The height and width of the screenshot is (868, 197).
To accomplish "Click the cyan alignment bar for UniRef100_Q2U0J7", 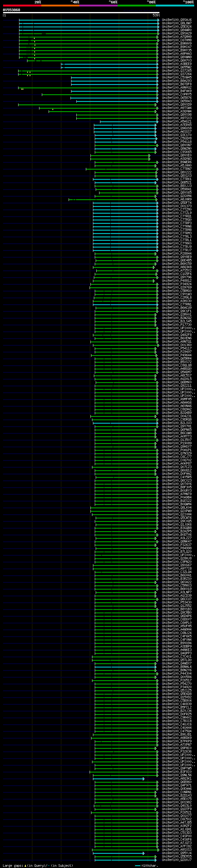I will pyautogui.click(x=126, y=860).
